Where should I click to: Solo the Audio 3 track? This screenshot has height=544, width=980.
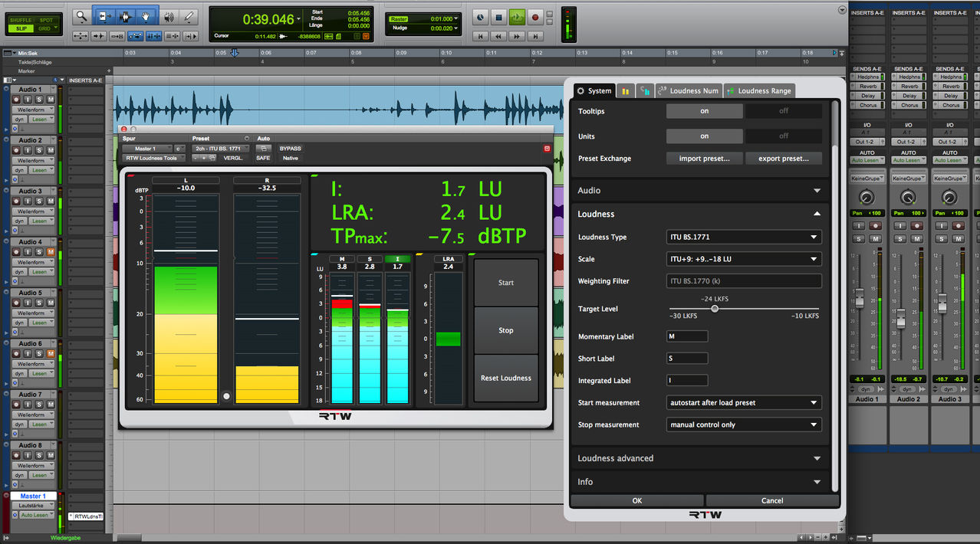[38, 201]
